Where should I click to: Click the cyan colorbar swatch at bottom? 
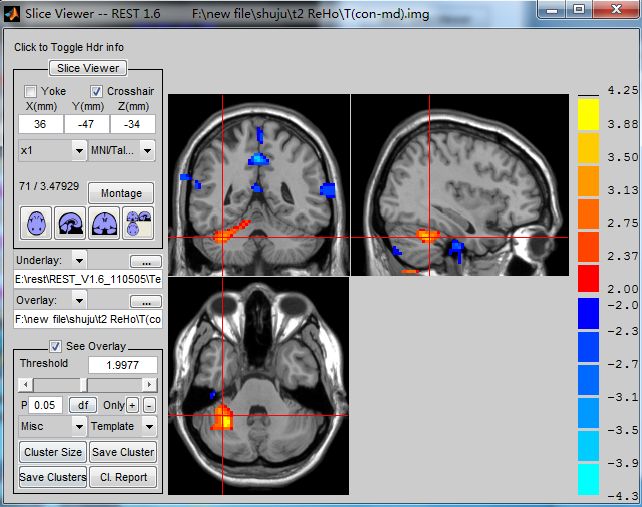(x=588, y=480)
